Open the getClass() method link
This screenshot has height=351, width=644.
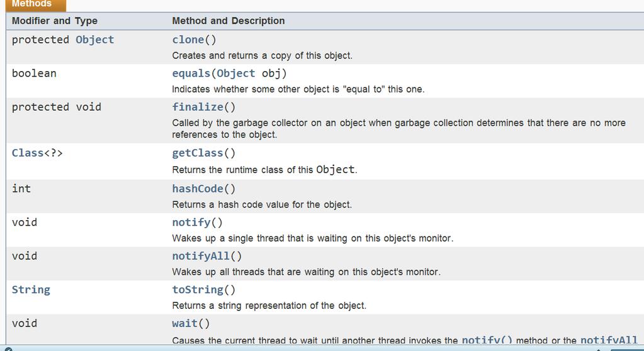tap(198, 153)
